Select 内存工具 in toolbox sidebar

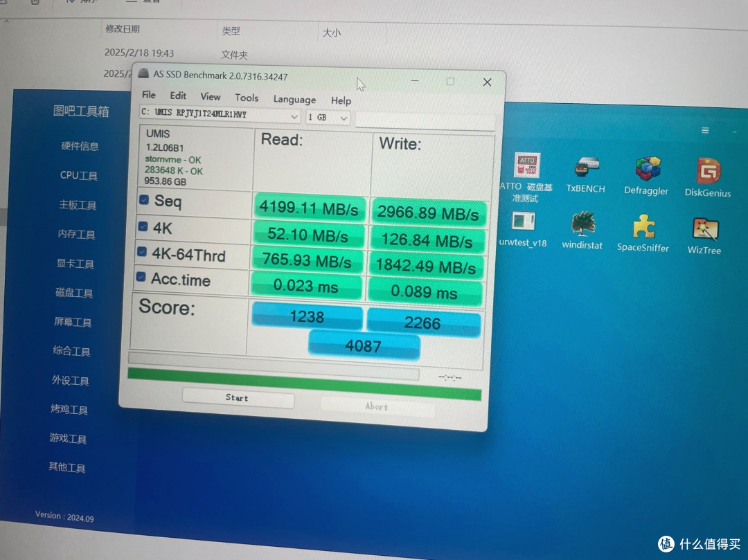pyautogui.click(x=76, y=234)
